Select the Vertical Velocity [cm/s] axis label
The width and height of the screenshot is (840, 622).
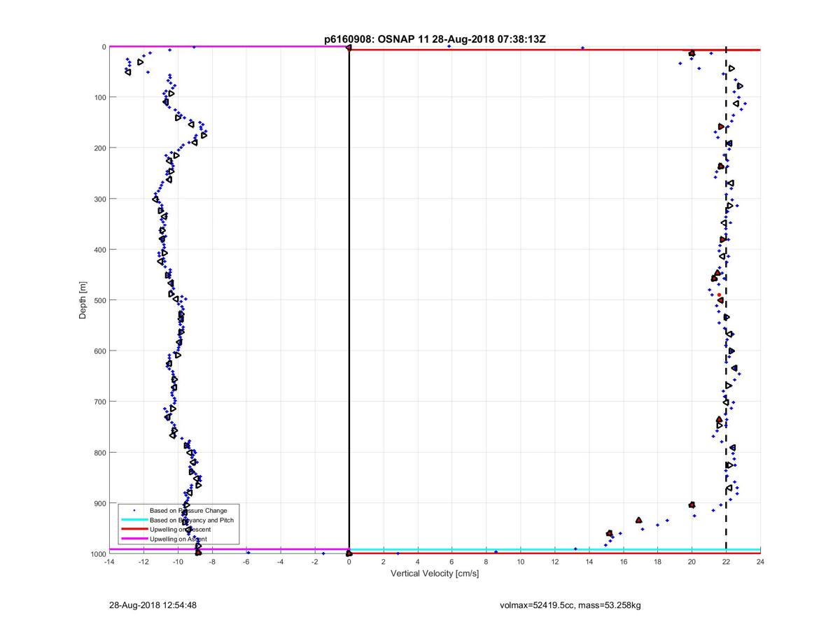click(x=435, y=574)
